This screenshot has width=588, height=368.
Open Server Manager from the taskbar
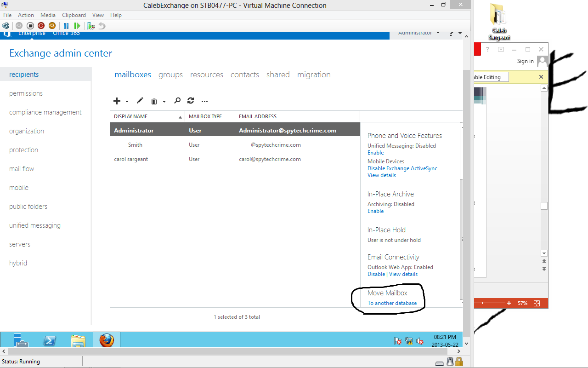(x=21, y=340)
